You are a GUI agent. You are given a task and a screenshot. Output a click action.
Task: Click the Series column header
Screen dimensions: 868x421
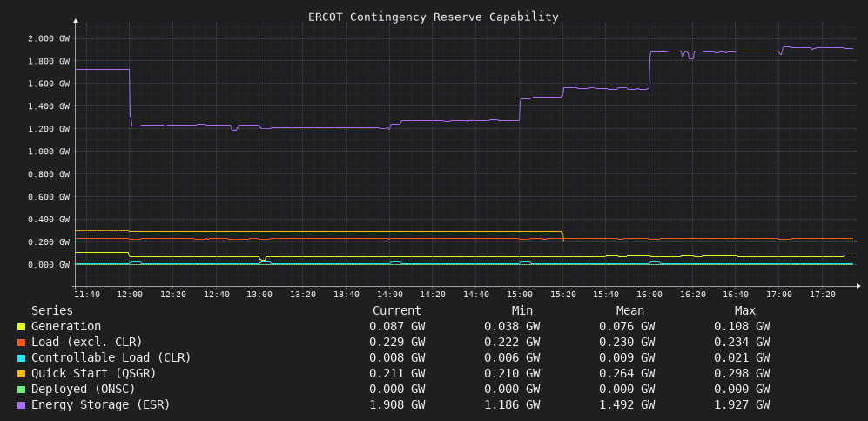(52, 311)
